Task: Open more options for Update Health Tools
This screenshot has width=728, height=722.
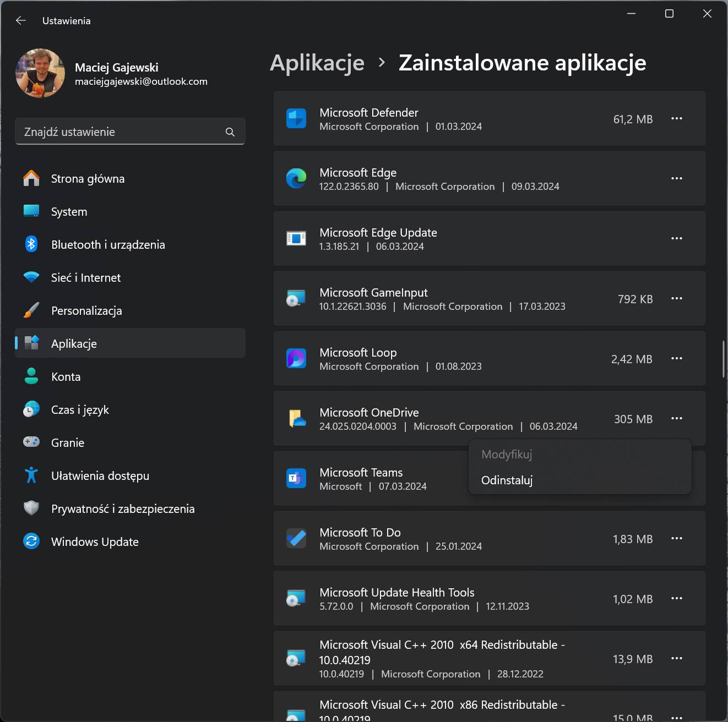Action: (x=677, y=598)
